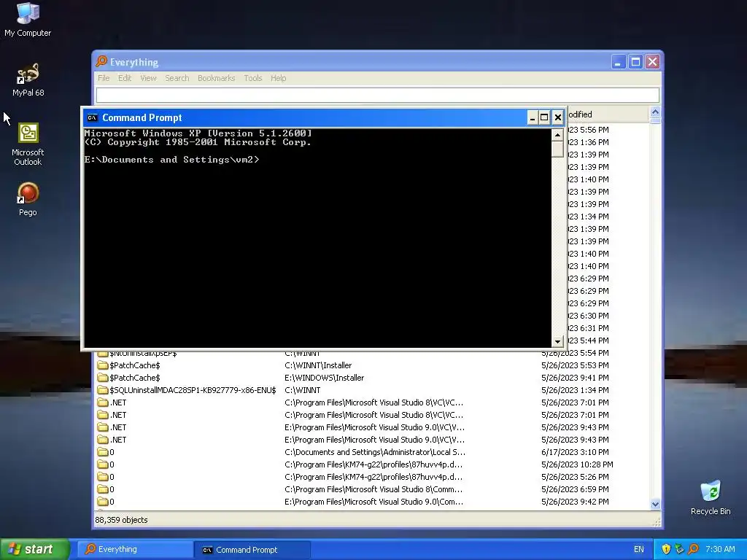Image resolution: width=747 pixels, height=560 pixels.
Task: Launch Pego desktop shortcut
Action: tap(28, 199)
